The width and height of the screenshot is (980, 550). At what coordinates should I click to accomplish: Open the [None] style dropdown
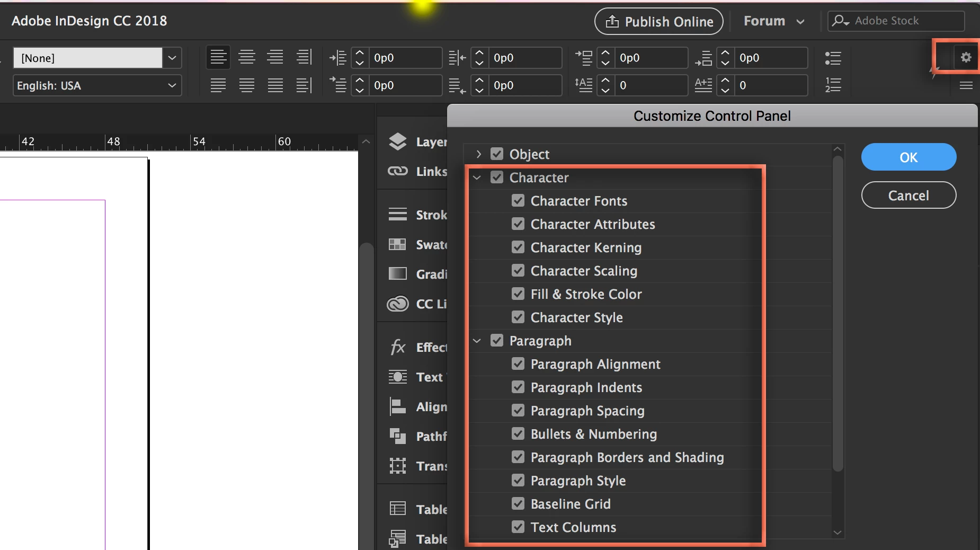point(172,58)
